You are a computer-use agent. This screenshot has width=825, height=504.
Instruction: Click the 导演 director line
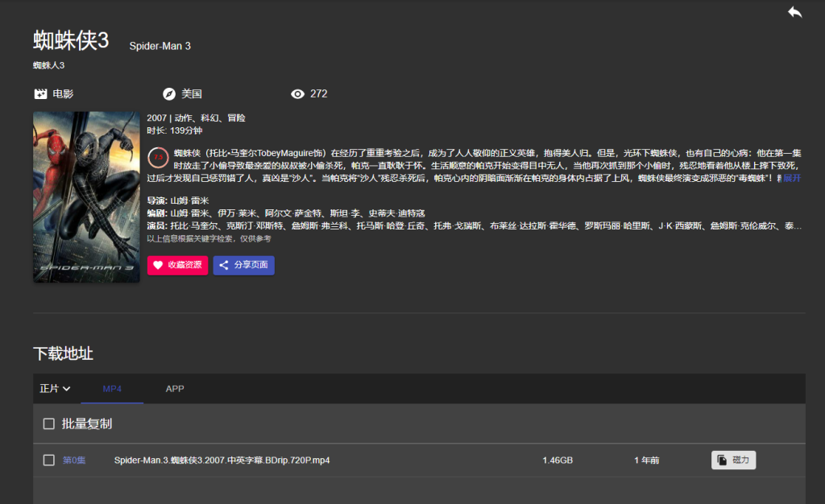(178, 200)
